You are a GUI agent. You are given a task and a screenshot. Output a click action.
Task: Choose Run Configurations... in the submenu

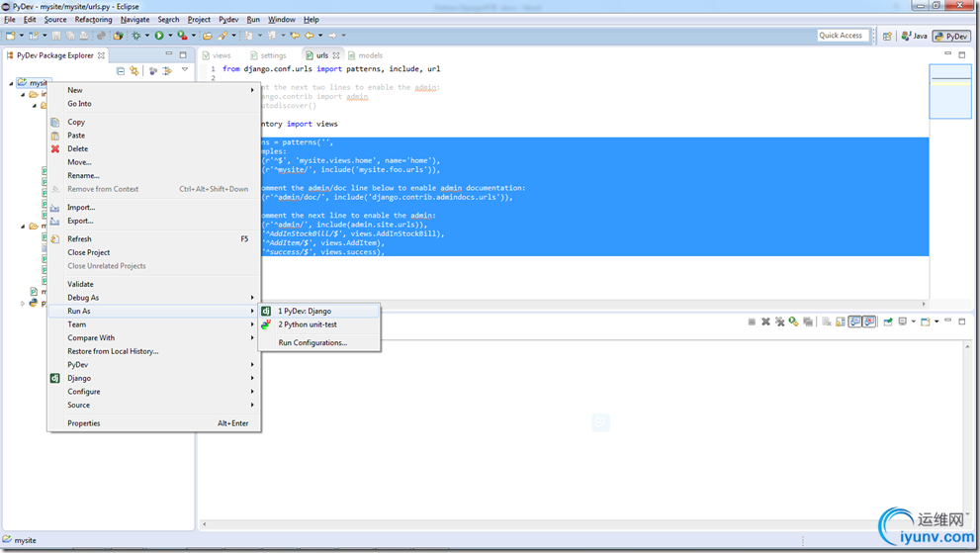click(x=319, y=343)
